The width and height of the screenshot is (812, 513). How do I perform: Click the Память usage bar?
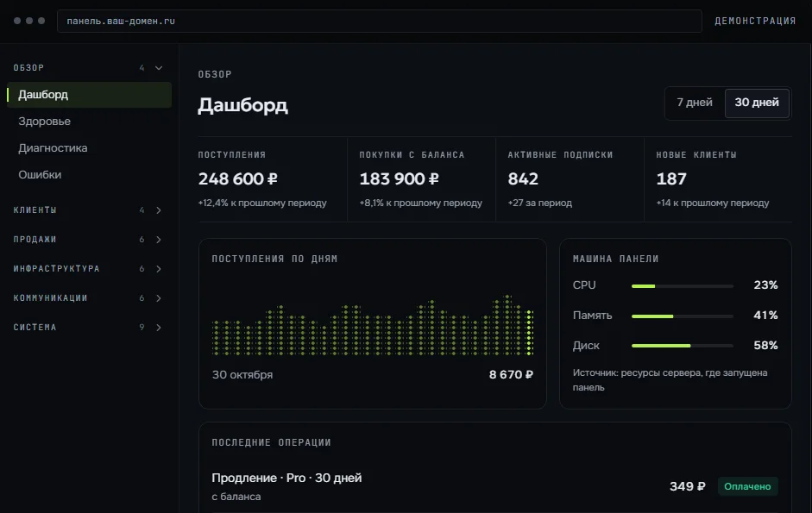pos(682,316)
